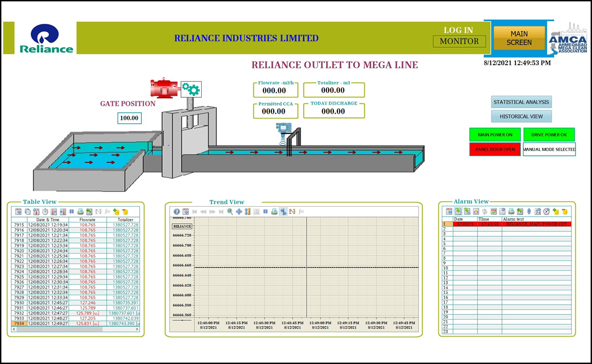This screenshot has width=592, height=364.
Task: Click the sort icon in Alarm View toolbar
Action: 537,211
